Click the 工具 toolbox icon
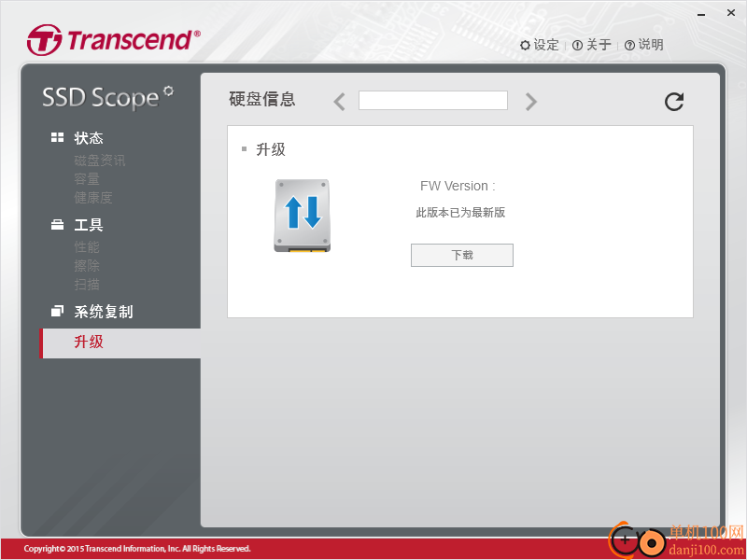 [x=57, y=224]
